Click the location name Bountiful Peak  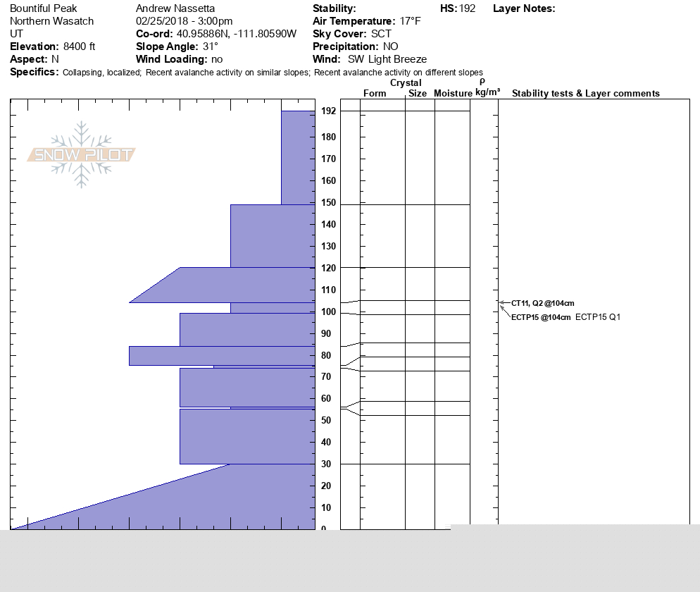coord(43,8)
